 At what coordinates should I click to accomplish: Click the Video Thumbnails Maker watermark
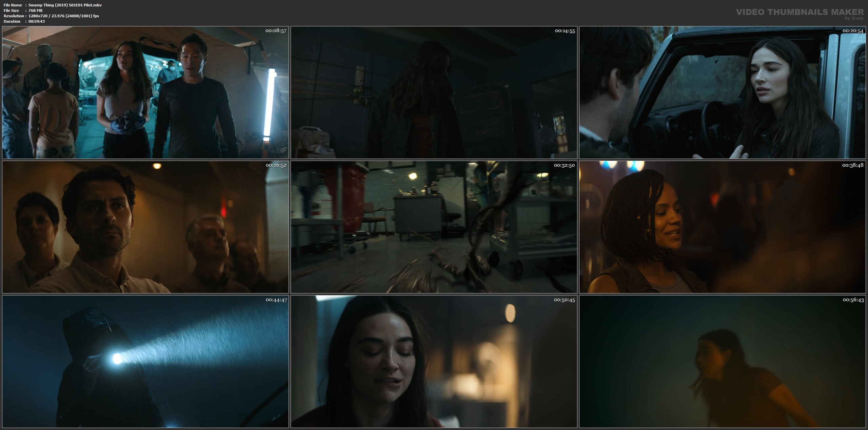800,12
